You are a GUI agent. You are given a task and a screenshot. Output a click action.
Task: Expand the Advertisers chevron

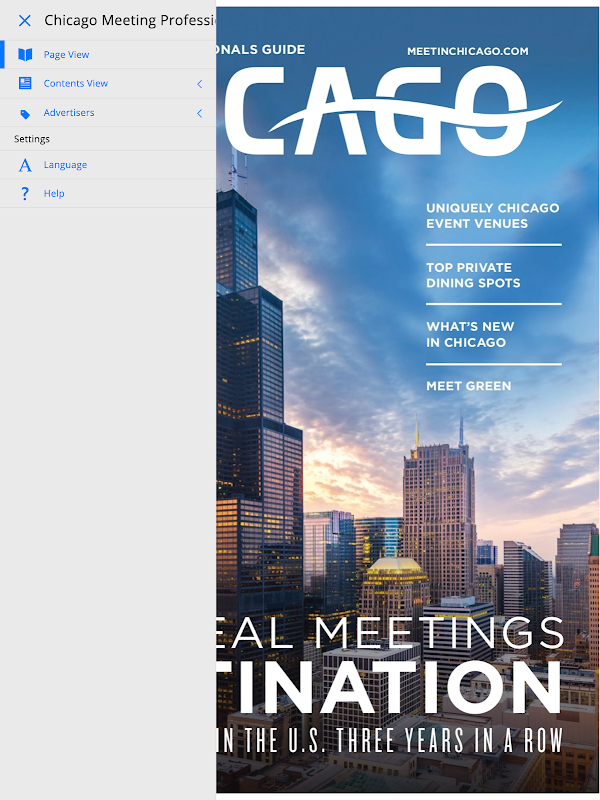[x=200, y=113]
